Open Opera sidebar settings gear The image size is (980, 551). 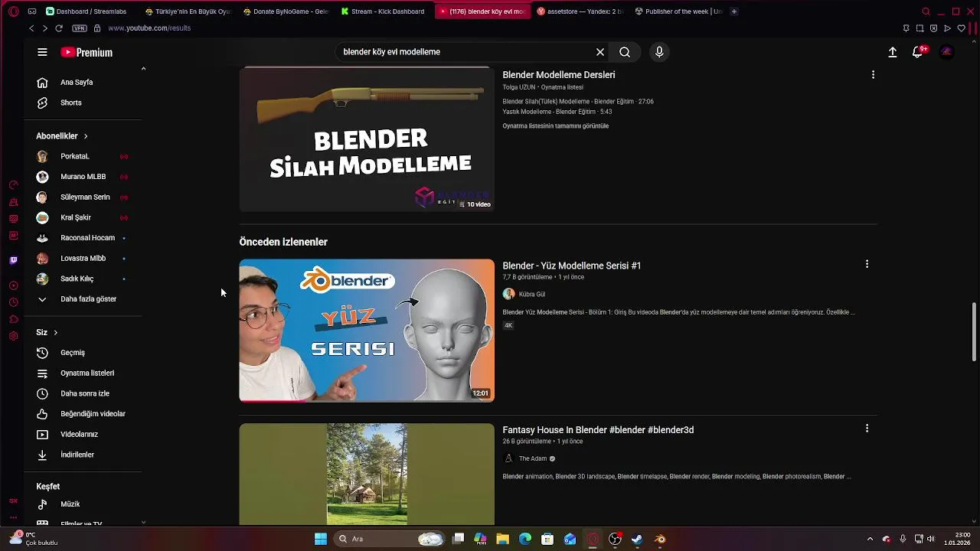click(13, 336)
